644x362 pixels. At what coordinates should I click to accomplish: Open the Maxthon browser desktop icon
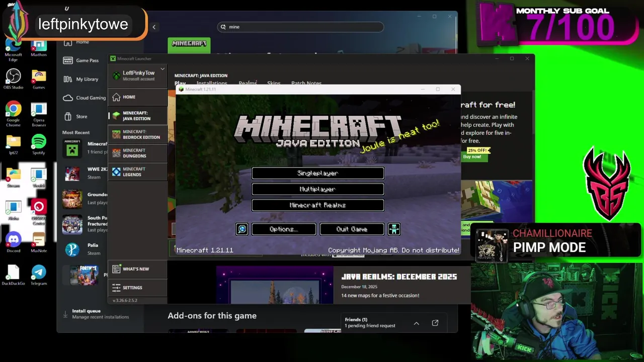39,48
